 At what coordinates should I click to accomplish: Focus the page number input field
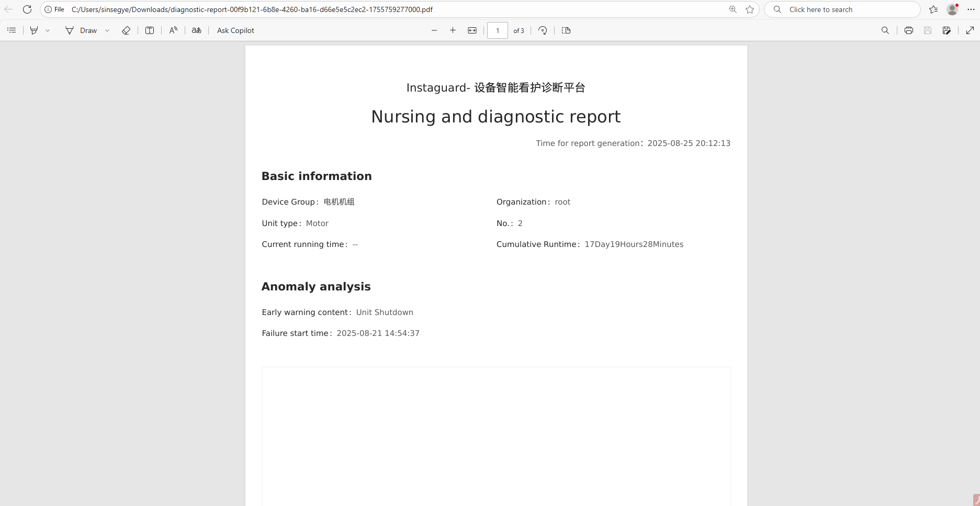498,30
